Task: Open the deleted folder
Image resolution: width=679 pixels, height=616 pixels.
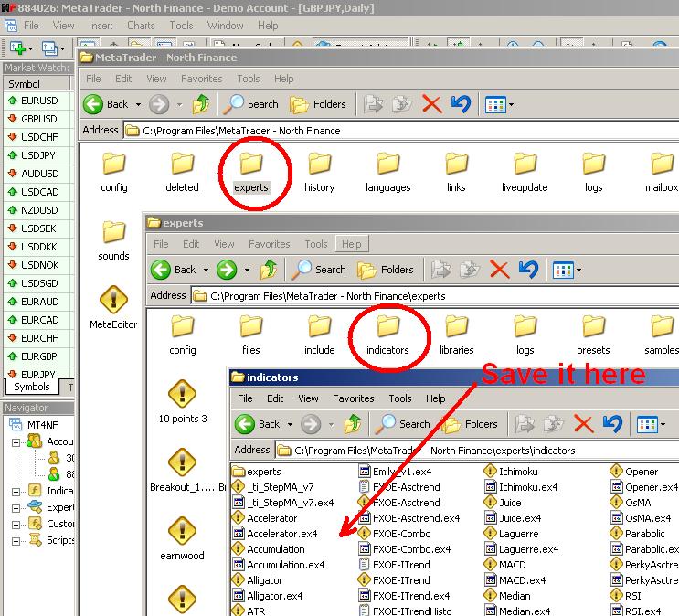Action: click(182, 174)
